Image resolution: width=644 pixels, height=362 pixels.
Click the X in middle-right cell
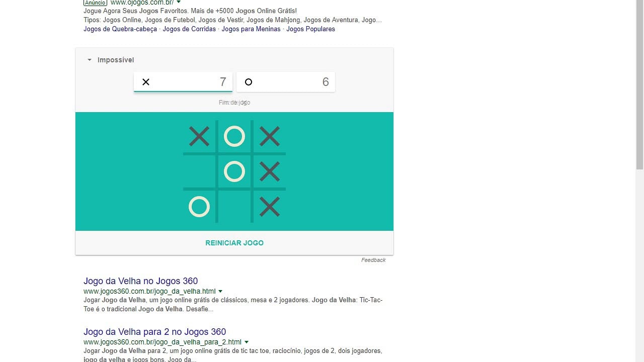[x=270, y=171]
